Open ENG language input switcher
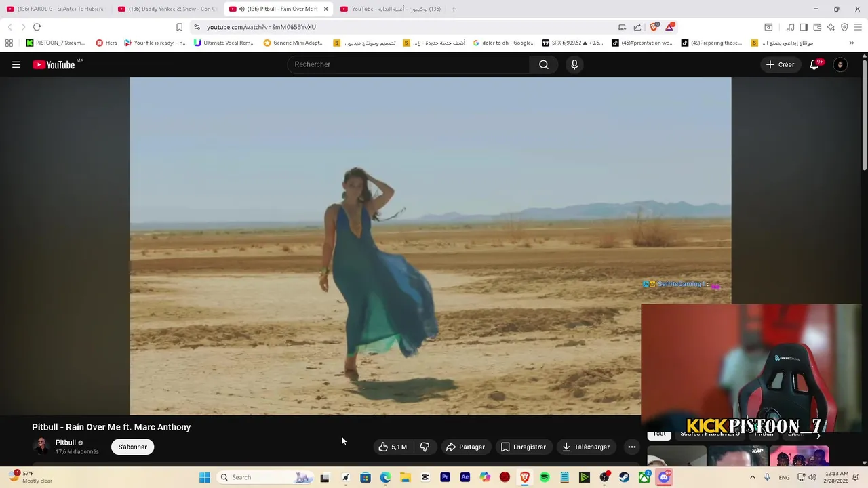 click(x=784, y=477)
